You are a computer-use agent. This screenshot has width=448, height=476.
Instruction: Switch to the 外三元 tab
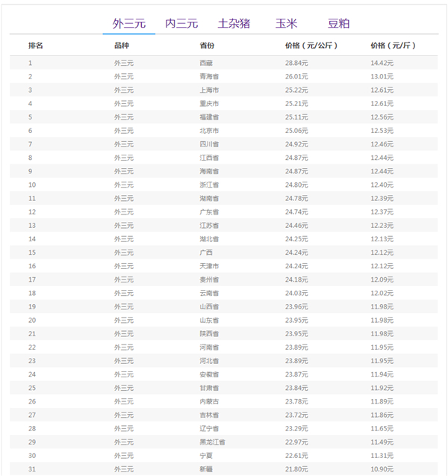(x=128, y=23)
